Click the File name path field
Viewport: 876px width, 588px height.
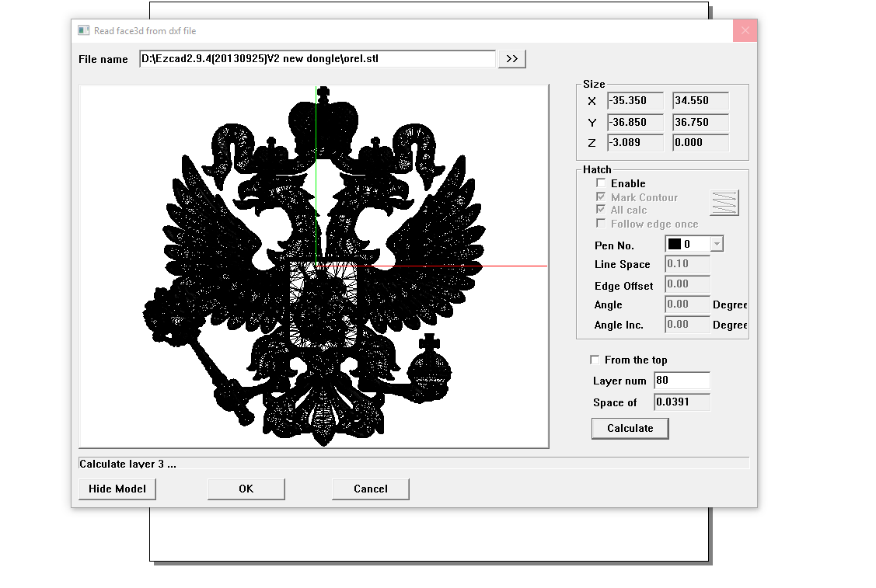pos(317,59)
